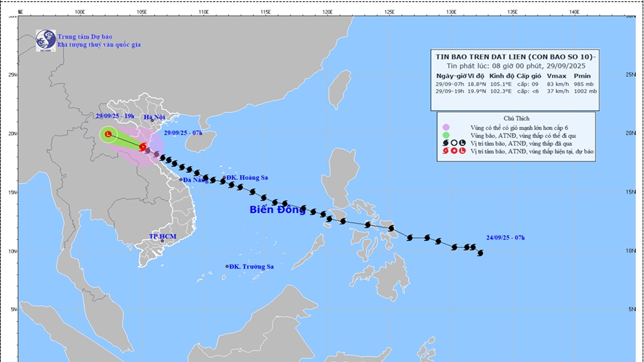The width and height of the screenshot is (644, 362).
Task: Click the Biển Đông sea label
Action: point(277,210)
